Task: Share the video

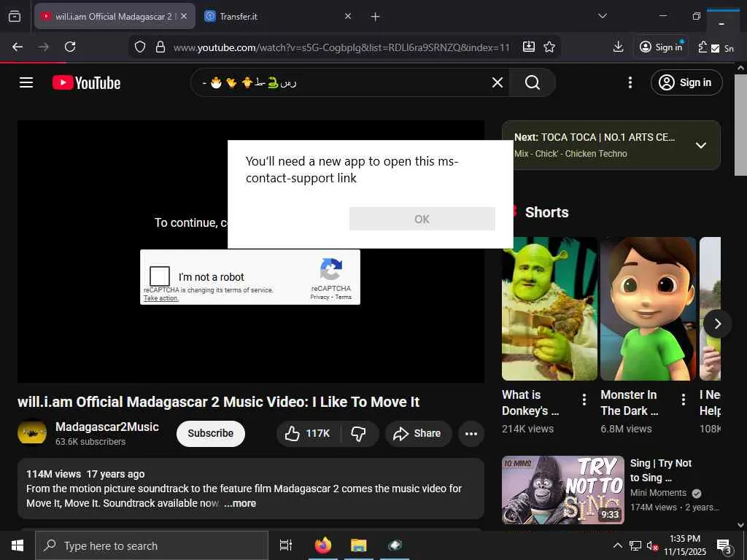Action: pyautogui.click(x=417, y=433)
